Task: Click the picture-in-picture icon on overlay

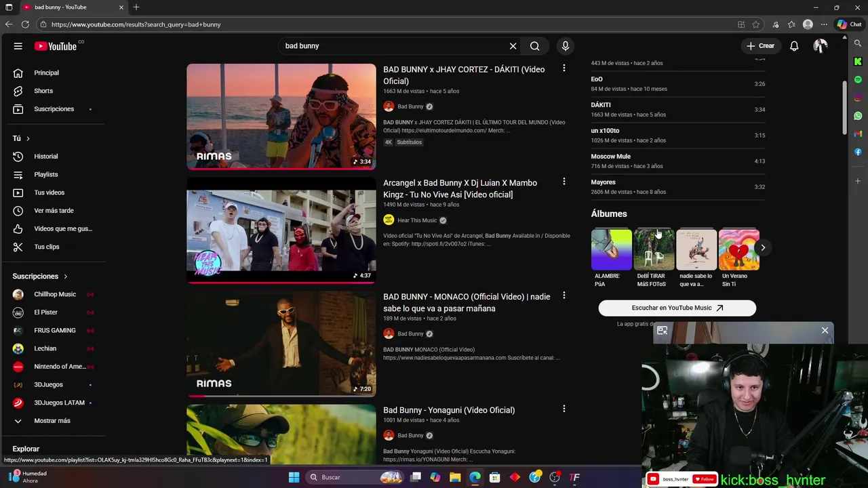Action: 663,331
